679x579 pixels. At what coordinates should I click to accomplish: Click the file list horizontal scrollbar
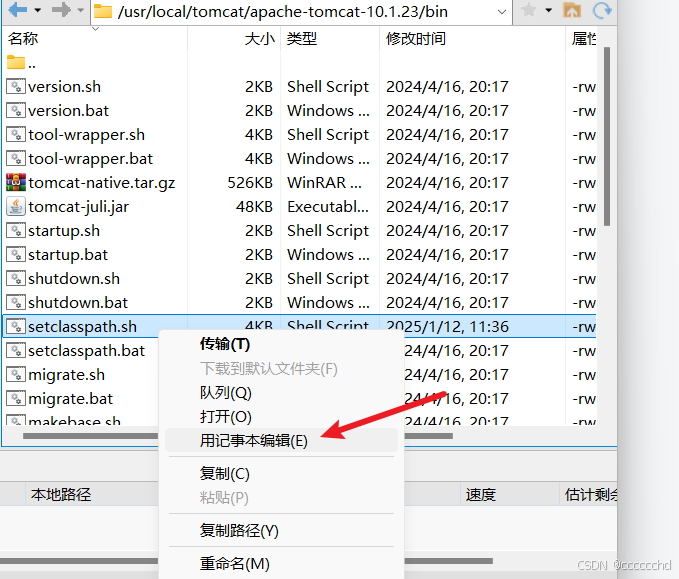click(x=238, y=436)
